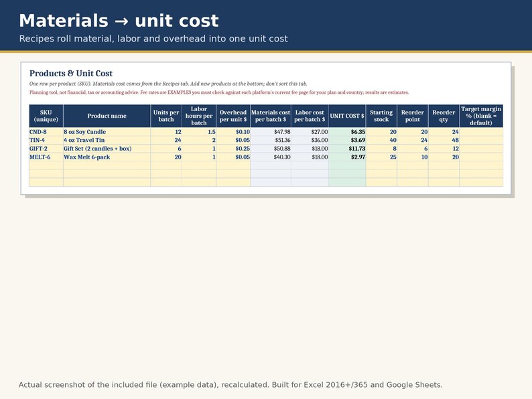
Task: Select the MELT-6 SKU cell
Action: point(46,157)
